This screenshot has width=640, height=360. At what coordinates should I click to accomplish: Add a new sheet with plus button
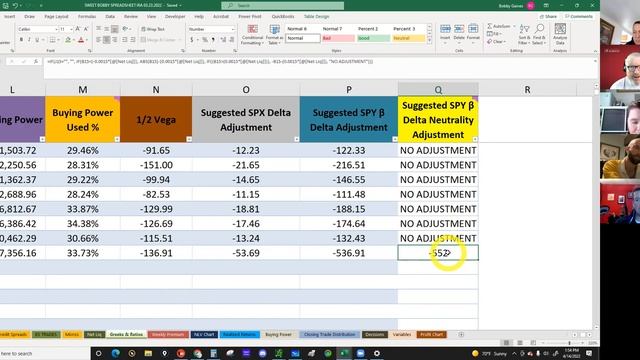point(461,334)
